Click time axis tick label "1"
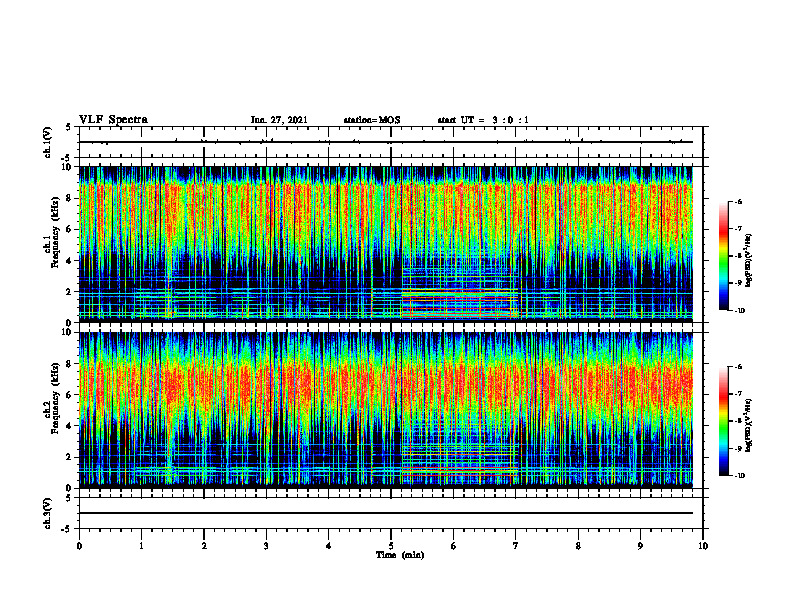 141,546
